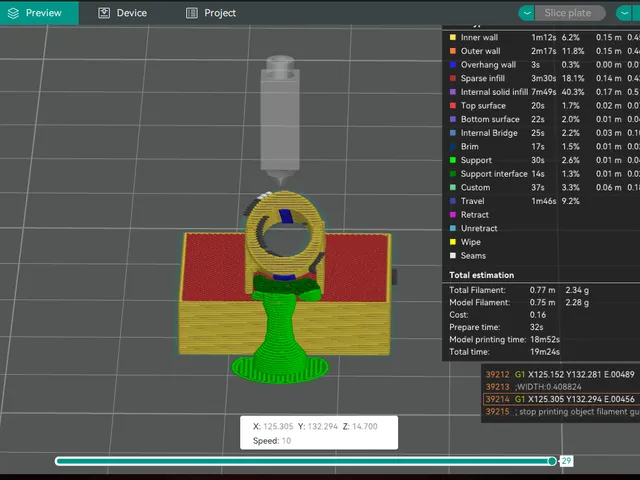Click the Cost value 0.16
This screenshot has width=640, height=480.
[x=538, y=315]
